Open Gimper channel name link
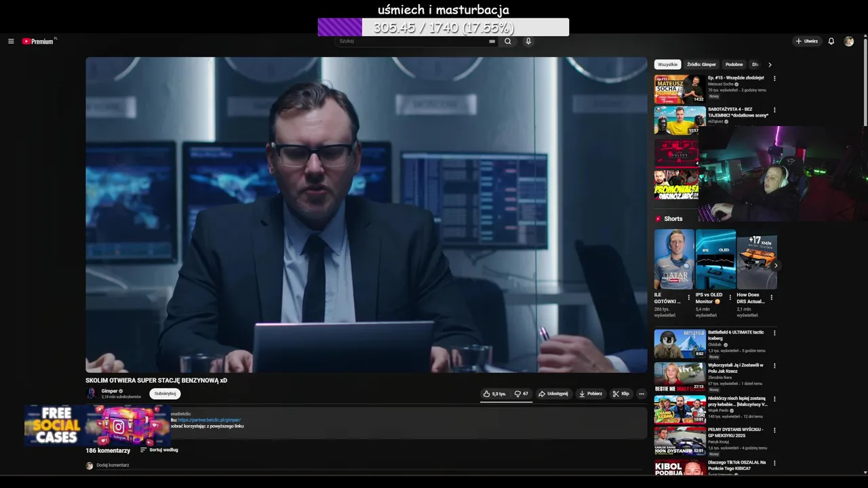Viewport: 868px width, 488px height. point(109,391)
